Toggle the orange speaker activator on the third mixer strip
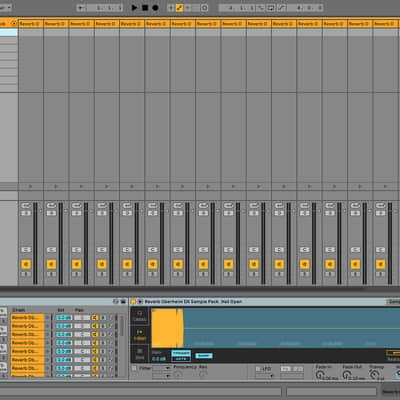This screenshot has height=400, width=400. point(77,264)
